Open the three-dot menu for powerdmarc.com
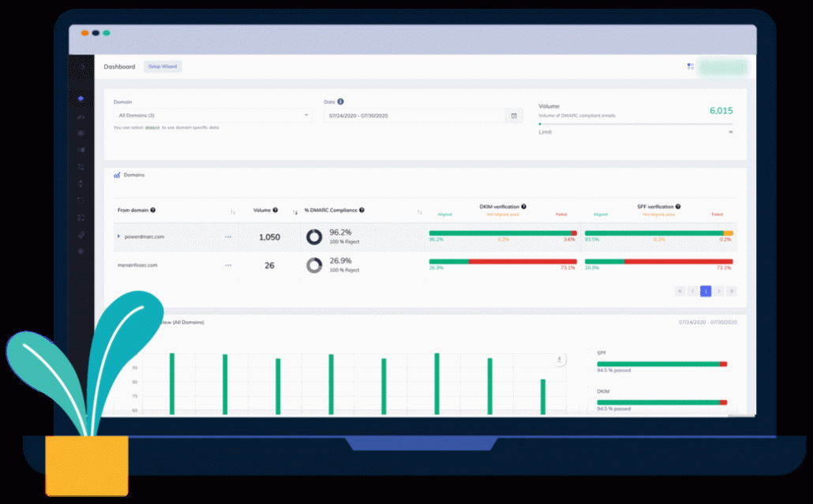813x504 pixels. (228, 237)
